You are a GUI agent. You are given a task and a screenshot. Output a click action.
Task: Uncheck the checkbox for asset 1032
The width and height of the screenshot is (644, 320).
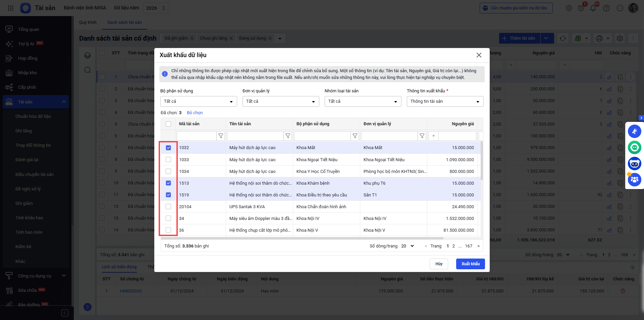tap(168, 148)
